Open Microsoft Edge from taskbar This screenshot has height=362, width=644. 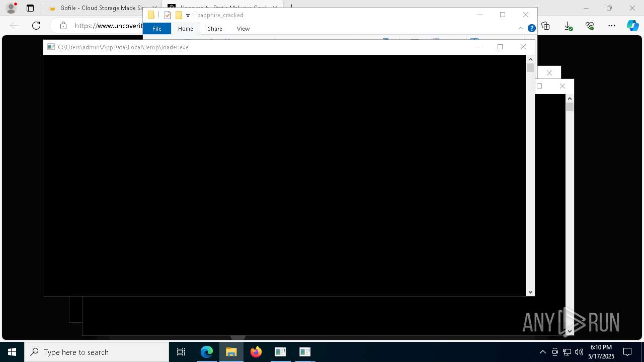pos(207,352)
